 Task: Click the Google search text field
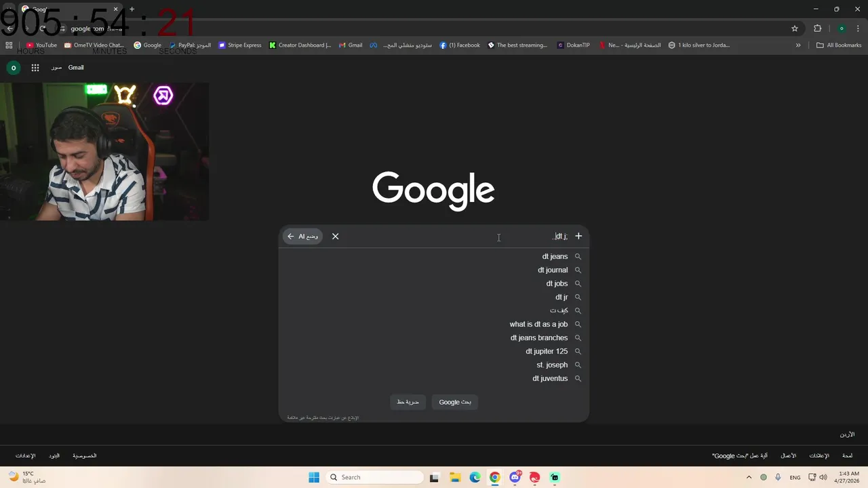point(454,237)
